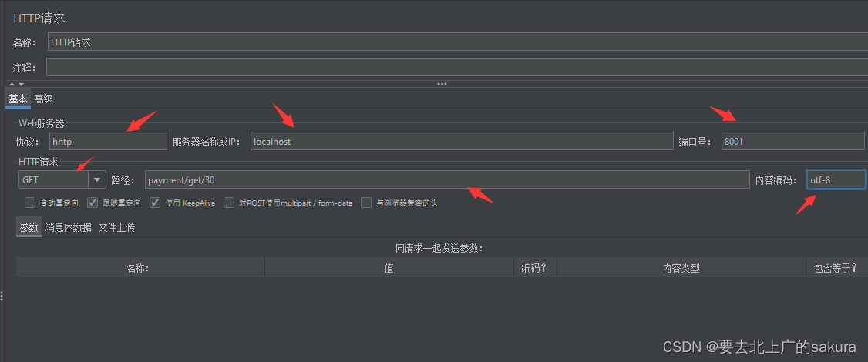Click the 值 column header
868x362 pixels.
tap(389, 268)
